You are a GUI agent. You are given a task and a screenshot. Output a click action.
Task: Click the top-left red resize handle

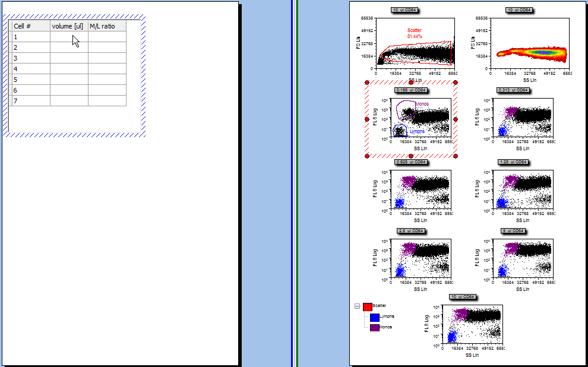[366, 83]
